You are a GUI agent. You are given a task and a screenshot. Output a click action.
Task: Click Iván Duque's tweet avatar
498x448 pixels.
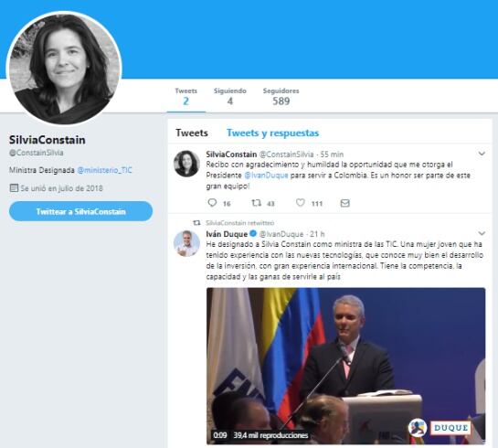tap(186, 243)
